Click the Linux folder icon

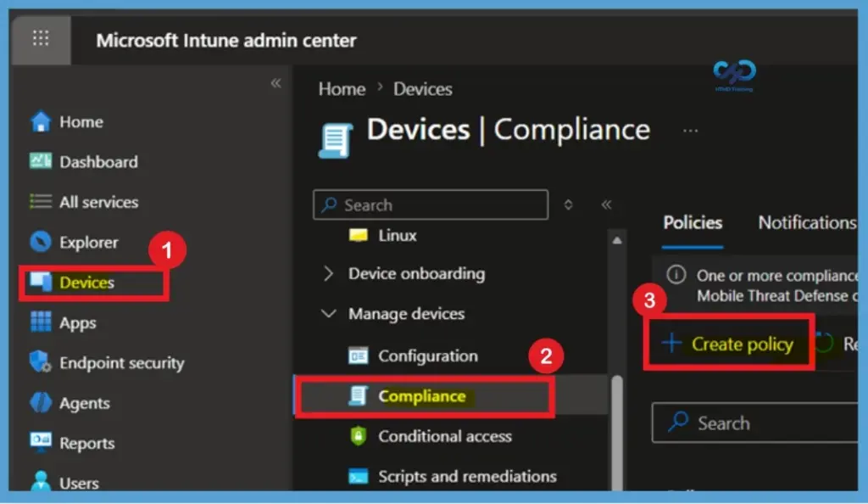tap(359, 235)
